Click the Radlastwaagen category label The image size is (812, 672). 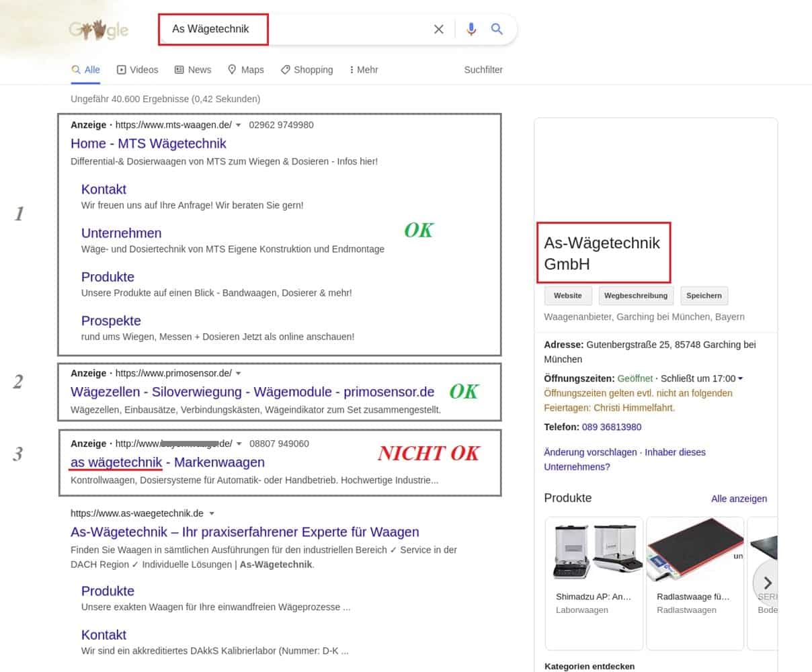click(x=686, y=610)
